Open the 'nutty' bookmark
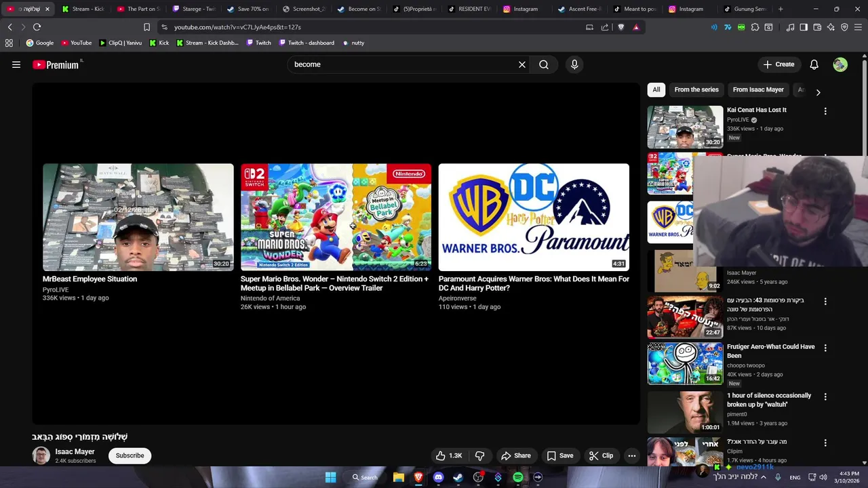 (x=353, y=43)
